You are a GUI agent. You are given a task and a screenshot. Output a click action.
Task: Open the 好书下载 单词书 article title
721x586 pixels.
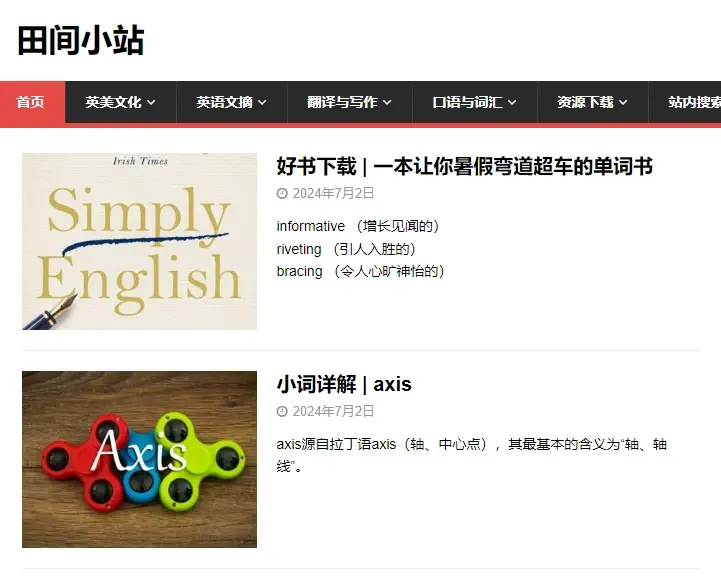pos(464,166)
